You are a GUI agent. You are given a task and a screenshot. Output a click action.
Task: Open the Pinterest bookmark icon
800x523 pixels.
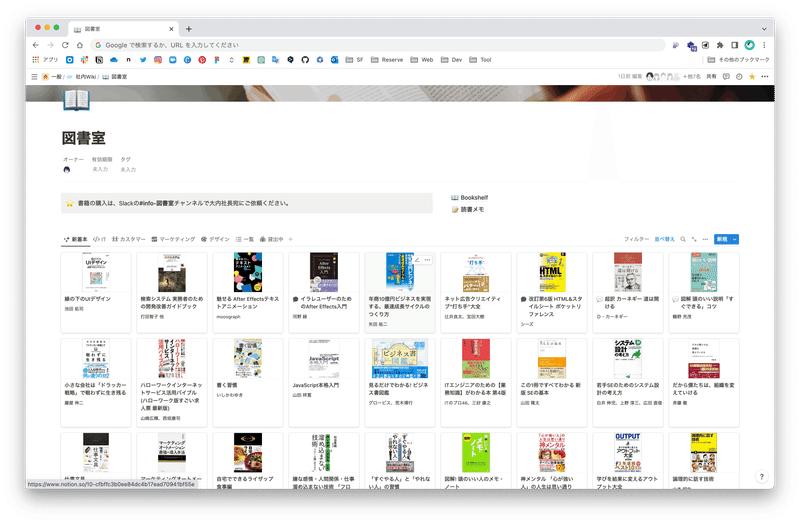202,60
